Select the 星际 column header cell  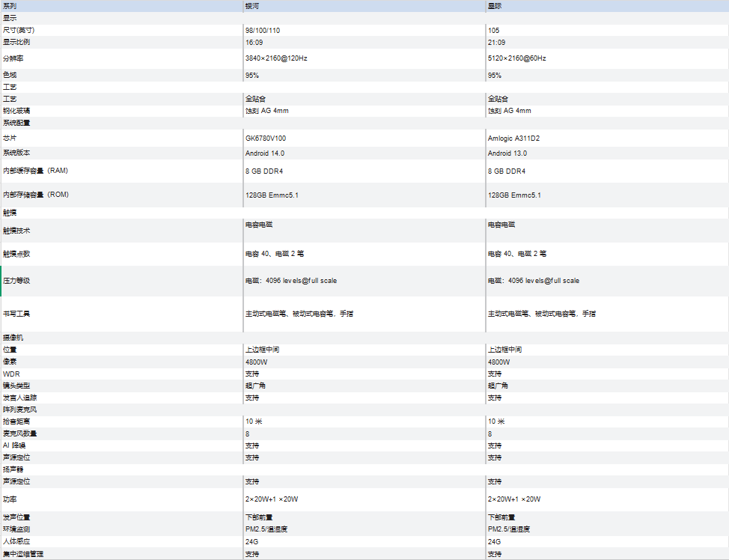607,6
